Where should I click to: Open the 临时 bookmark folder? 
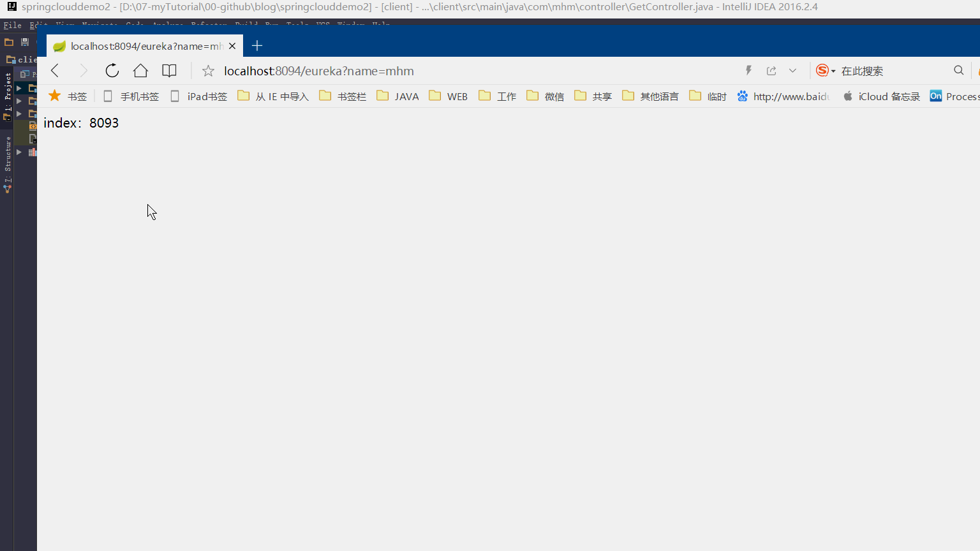708,96
